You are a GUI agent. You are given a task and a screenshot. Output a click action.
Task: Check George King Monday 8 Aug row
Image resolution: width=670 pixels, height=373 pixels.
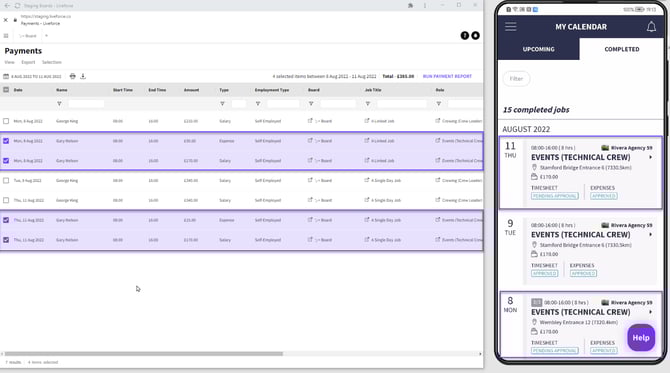coord(6,121)
